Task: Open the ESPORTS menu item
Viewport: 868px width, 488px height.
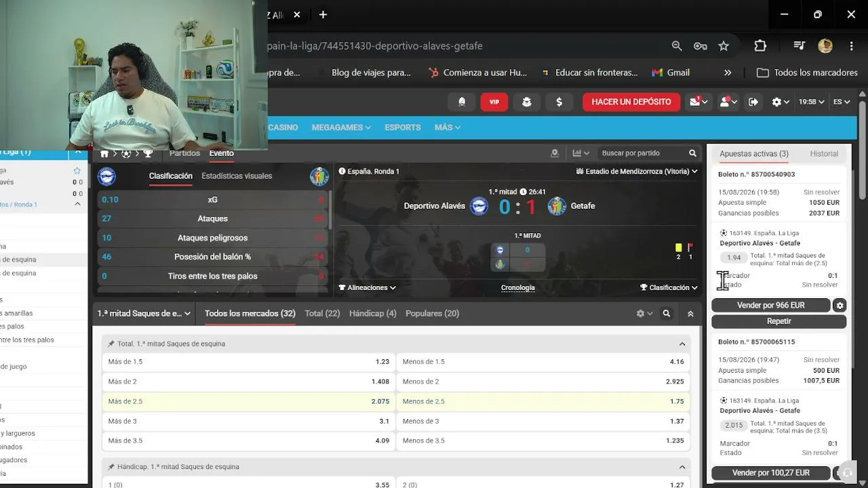Action: [403, 127]
